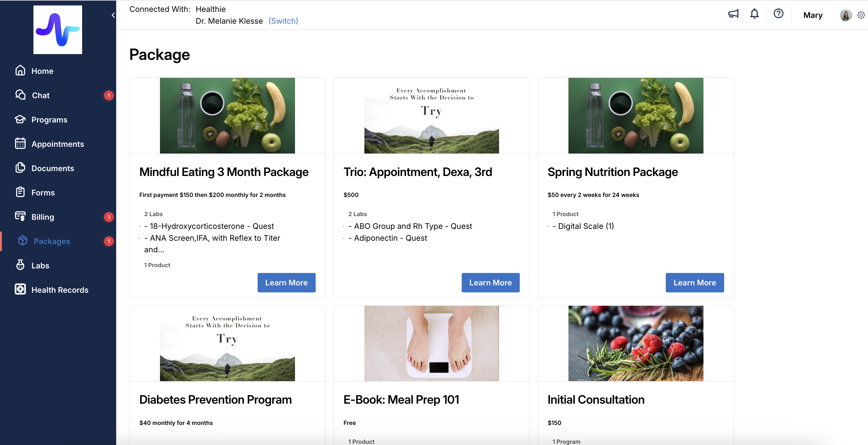Screen dimensions: 868x445
Task: Click the help question mark icon
Action: pyautogui.click(x=778, y=14)
